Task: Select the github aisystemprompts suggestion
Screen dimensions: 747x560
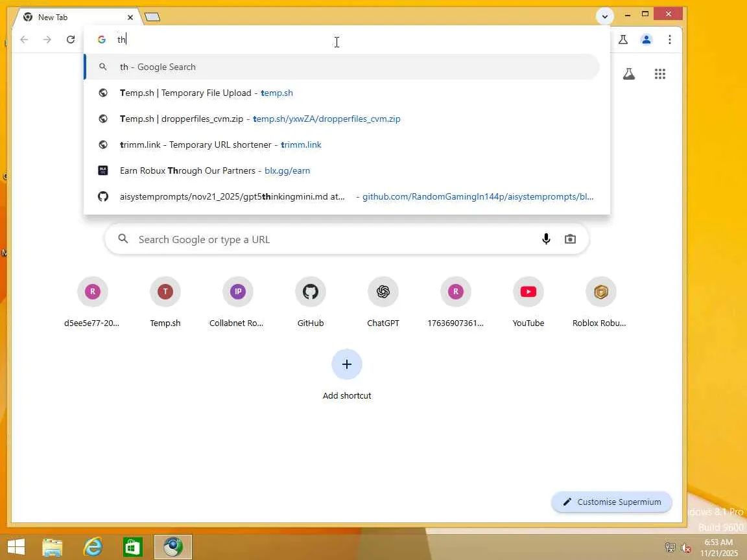Action: [342, 196]
